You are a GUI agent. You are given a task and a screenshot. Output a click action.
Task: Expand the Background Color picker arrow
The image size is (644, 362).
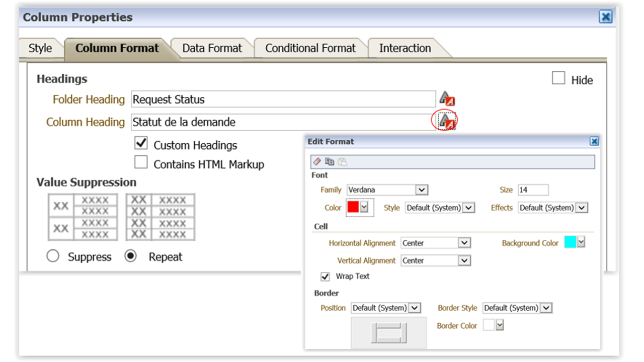coord(581,242)
